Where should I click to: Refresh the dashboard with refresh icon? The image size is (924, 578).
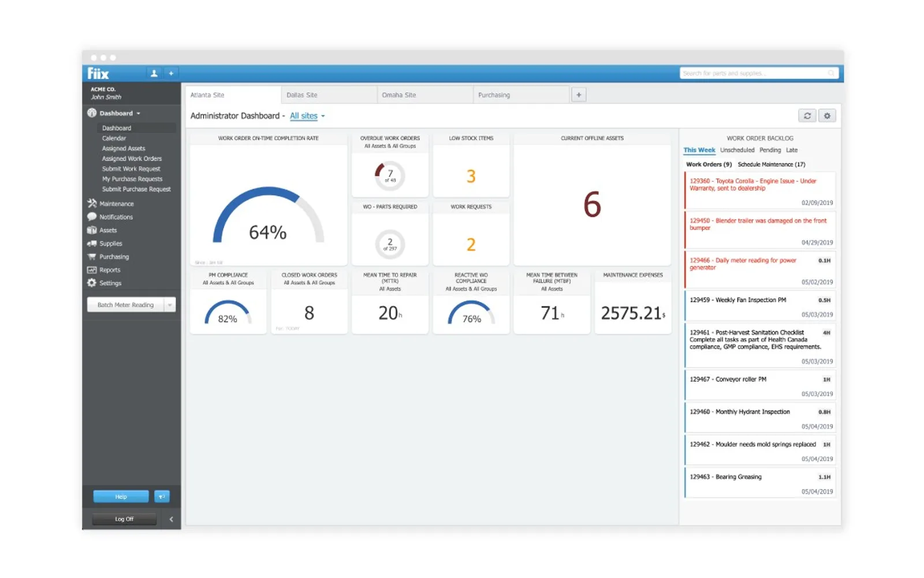(807, 116)
